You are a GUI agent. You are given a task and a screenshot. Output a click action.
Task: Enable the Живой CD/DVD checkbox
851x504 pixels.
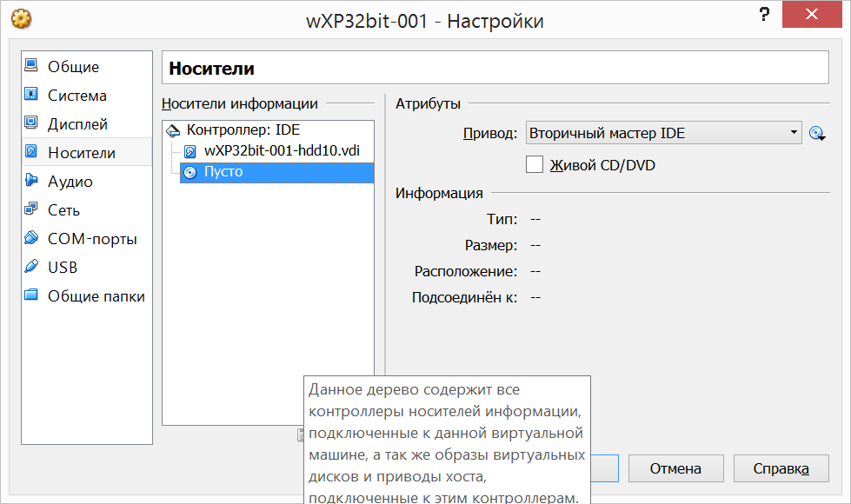[535, 164]
